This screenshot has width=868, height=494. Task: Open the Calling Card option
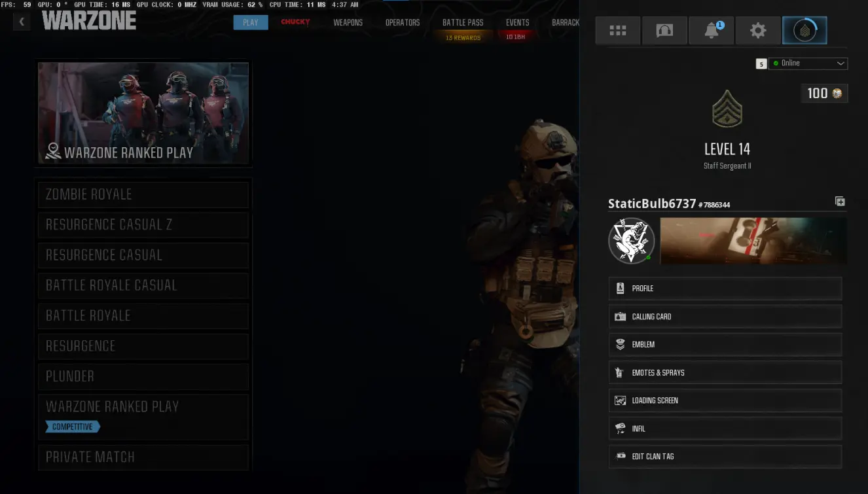[725, 317]
